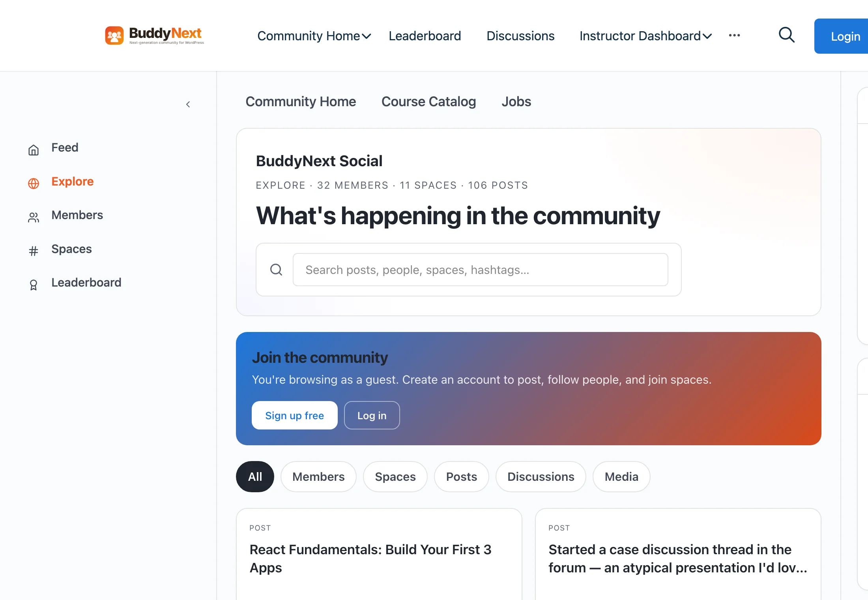868x600 pixels.
Task: Select the Posts filter pill
Action: [462, 476]
